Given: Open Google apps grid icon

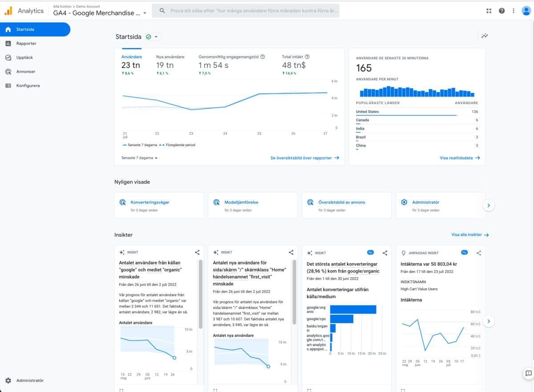Looking at the screenshot, I should [x=489, y=11].
